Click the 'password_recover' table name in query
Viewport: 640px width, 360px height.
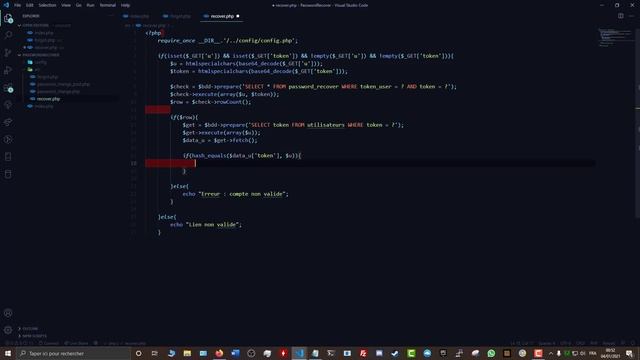coord(313,87)
